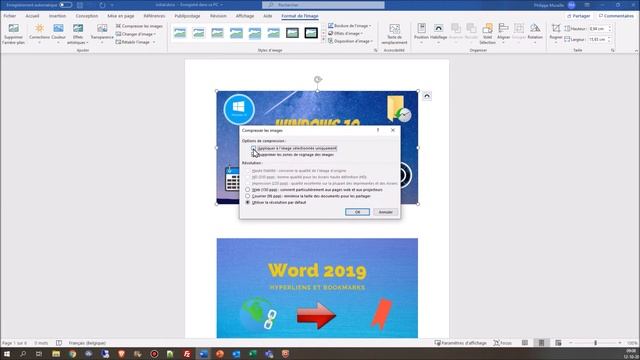Image resolution: width=640 pixels, height=360 pixels.
Task: Click the Partager button
Action: coord(578,16)
